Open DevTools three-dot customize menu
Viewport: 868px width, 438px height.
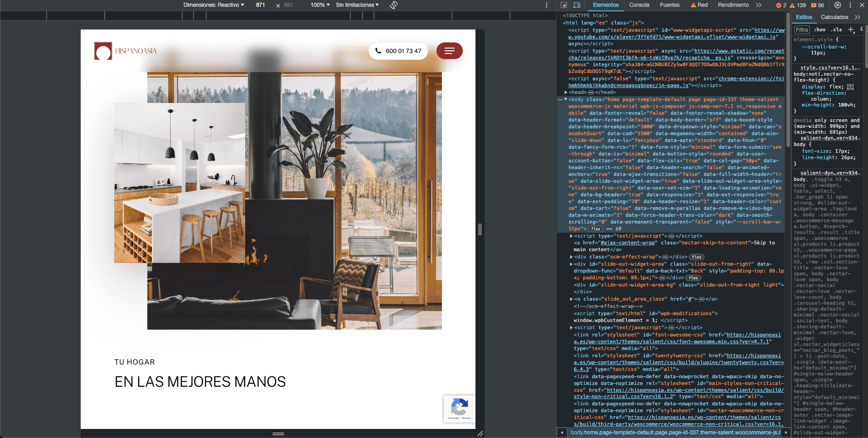(850, 5)
